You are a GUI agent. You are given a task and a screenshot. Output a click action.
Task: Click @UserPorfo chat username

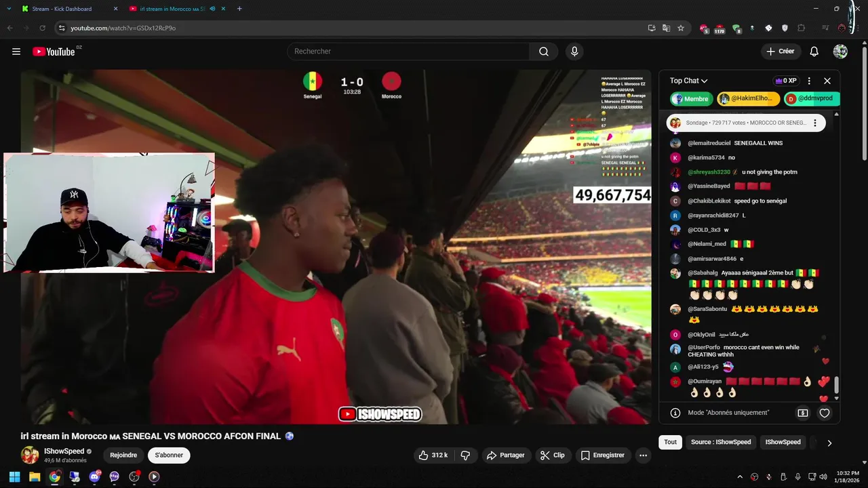tap(704, 348)
